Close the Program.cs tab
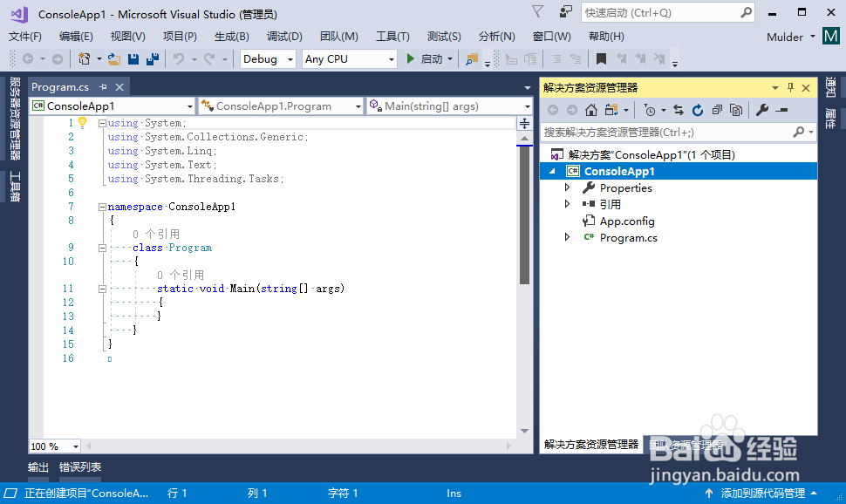 119,87
